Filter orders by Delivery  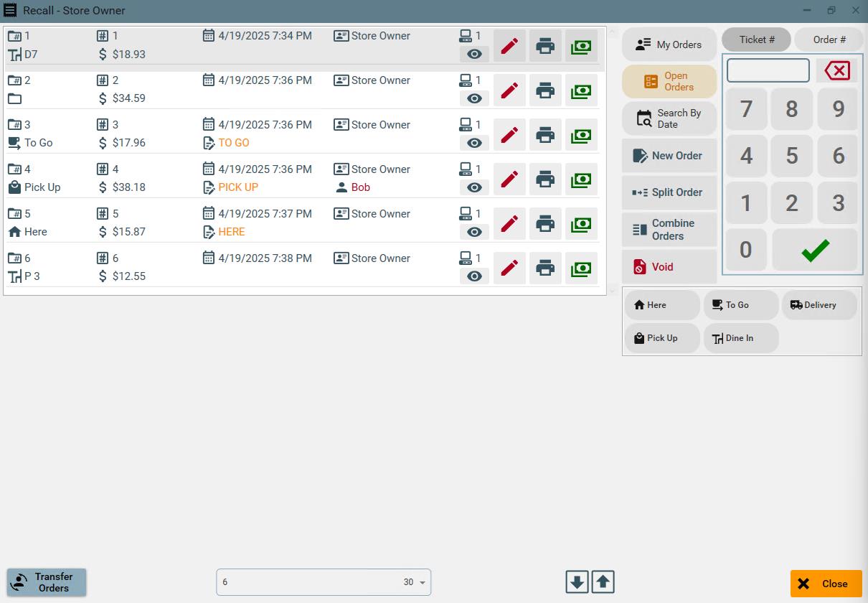(819, 305)
